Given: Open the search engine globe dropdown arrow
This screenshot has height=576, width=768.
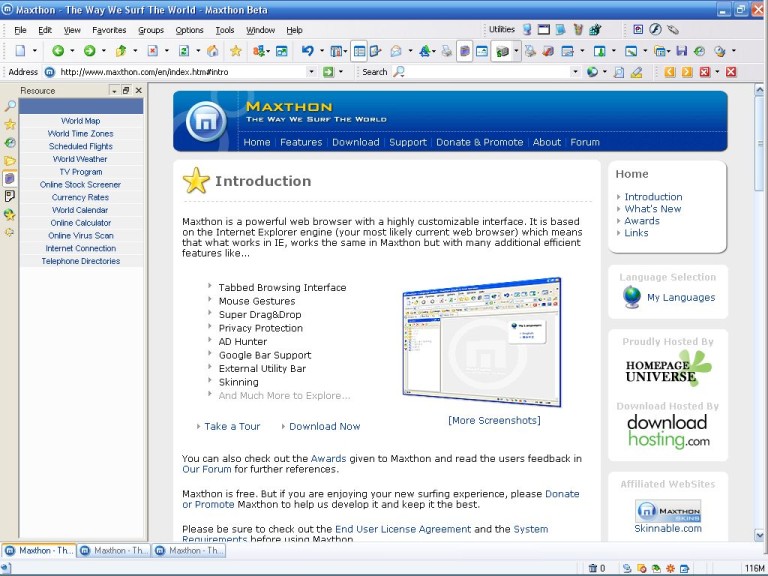Looking at the screenshot, I should pyautogui.click(x=605, y=72).
